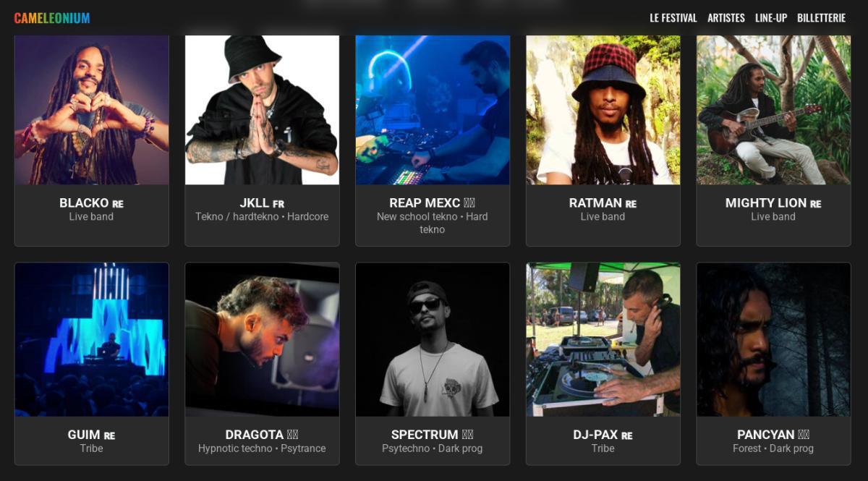Open Guim stage photo
This screenshot has height=481, width=868.
[x=91, y=339]
